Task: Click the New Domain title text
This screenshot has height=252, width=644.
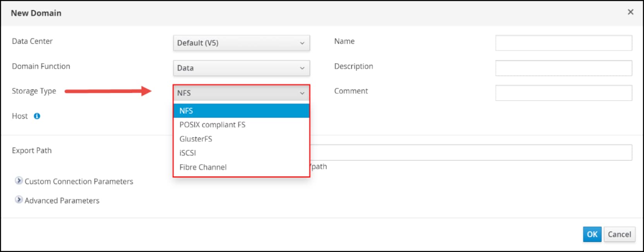Action: pos(36,13)
